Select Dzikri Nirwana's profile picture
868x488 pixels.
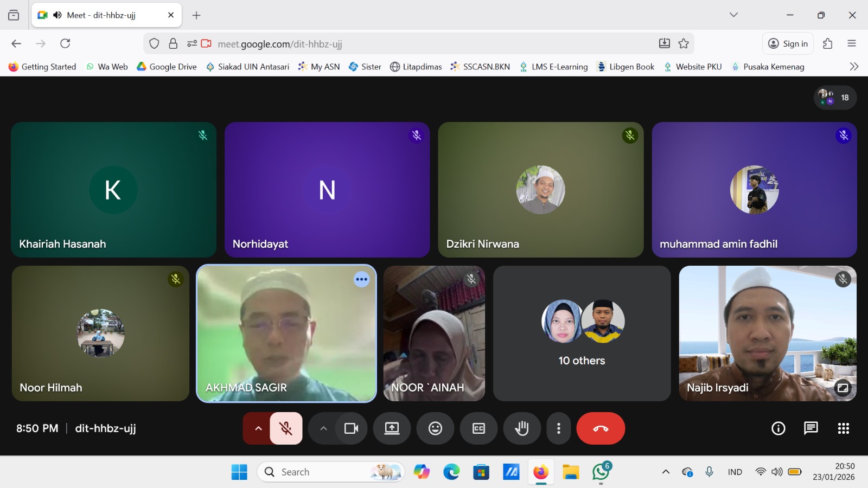tap(540, 190)
